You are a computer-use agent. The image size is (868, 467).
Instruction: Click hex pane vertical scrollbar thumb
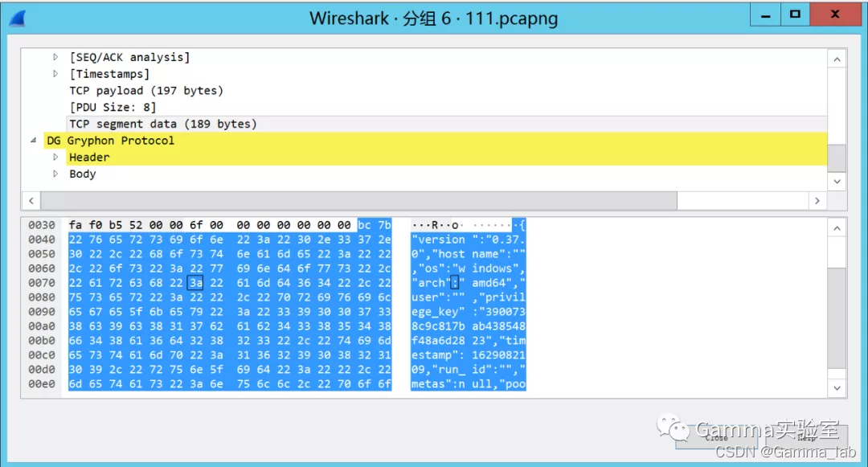click(x=837, y=318)
